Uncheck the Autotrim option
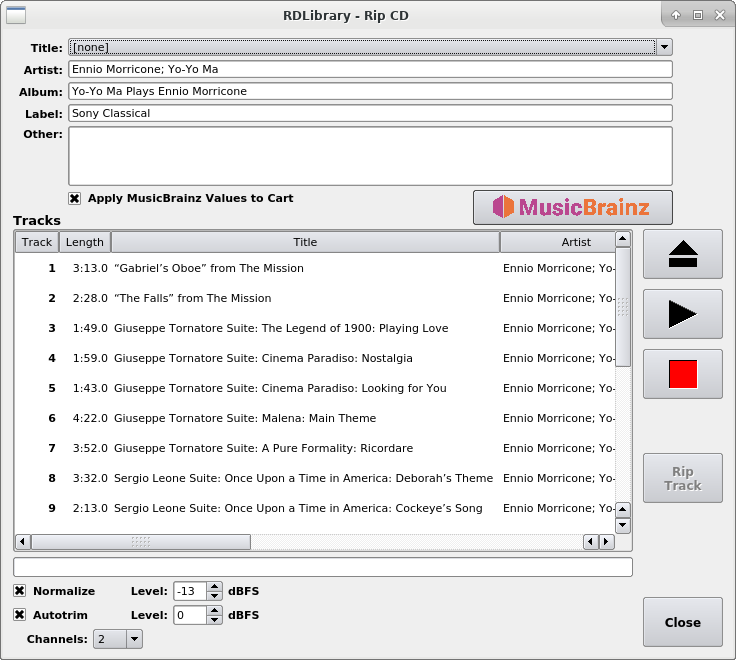Viewport: 736px width, 660px height. 20,615
